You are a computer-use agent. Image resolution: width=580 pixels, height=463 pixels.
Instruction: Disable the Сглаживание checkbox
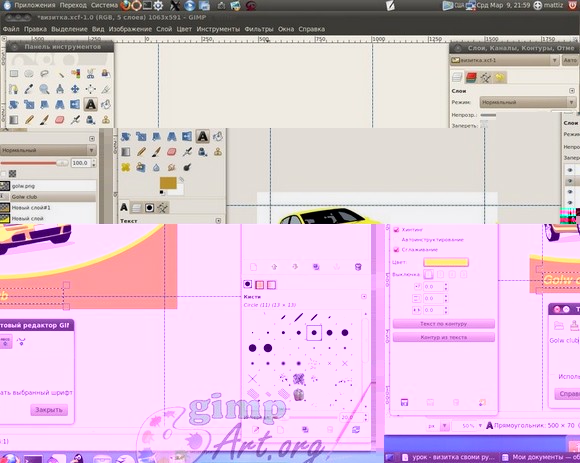(x=396, y=250)
